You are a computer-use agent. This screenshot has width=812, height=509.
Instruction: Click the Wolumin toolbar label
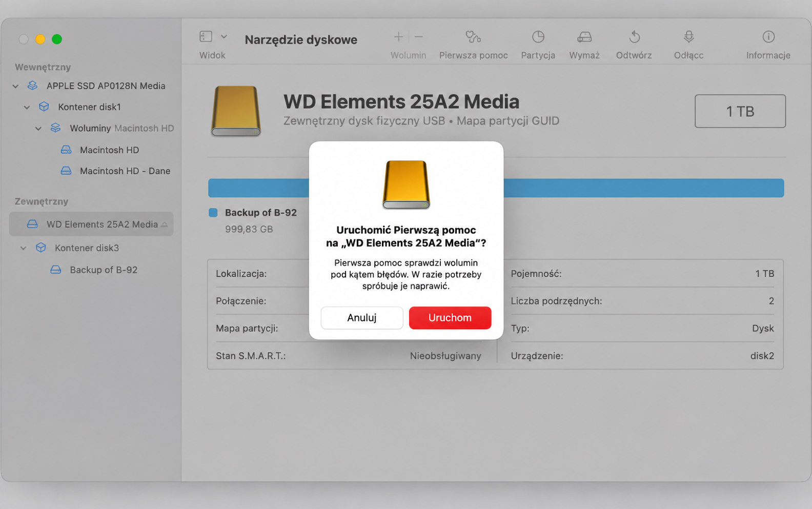coord(408,55)
